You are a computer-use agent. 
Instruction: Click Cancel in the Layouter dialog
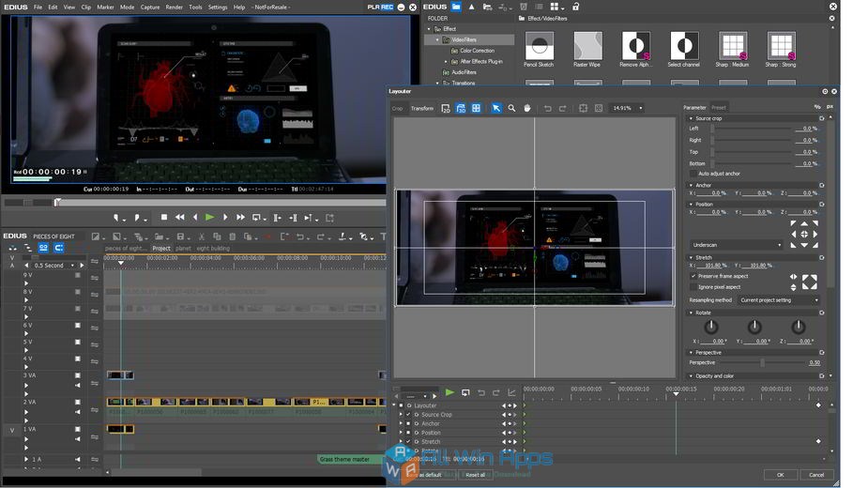click(x=816, y=475)
